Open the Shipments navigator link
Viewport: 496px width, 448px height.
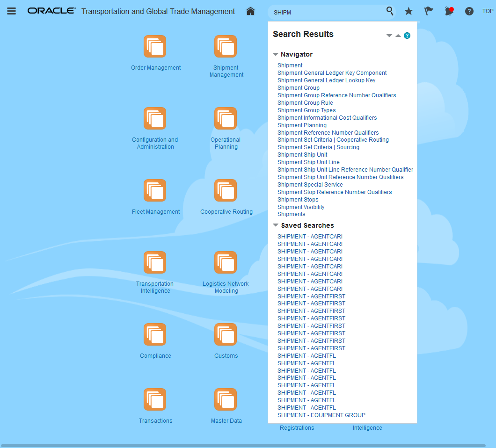(x=291, y=214)
